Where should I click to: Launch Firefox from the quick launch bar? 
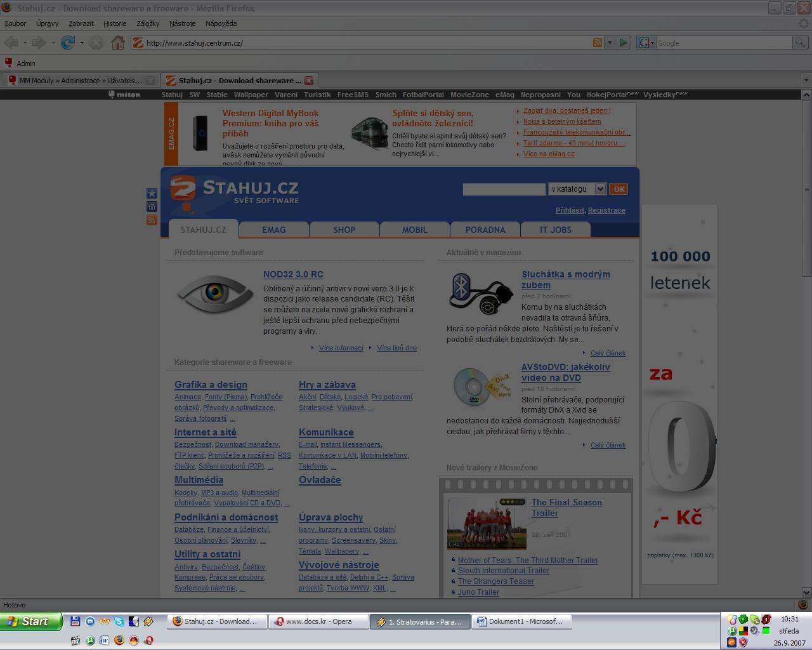click(x=119, y=640)
